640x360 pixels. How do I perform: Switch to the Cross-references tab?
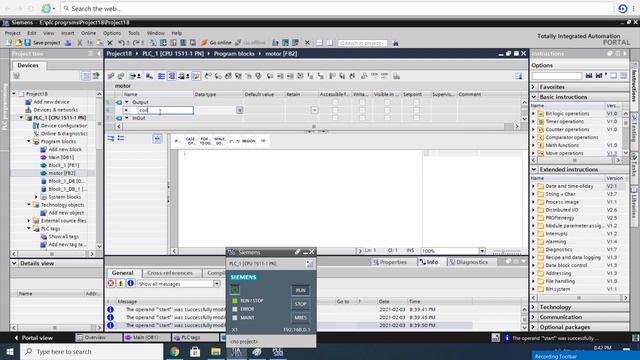(169, 273)
